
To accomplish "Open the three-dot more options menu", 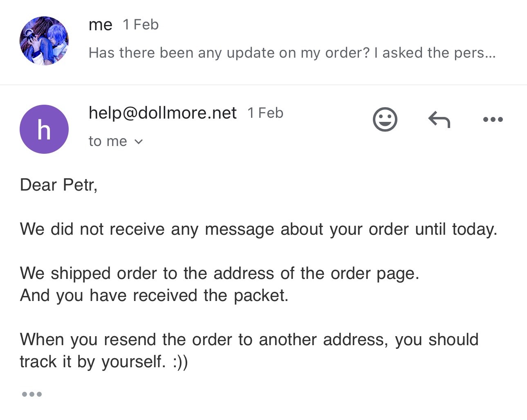I will point(493,120).
